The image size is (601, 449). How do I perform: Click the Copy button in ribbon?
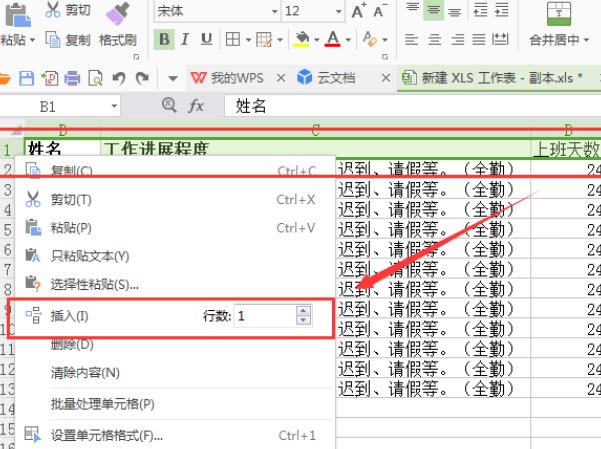(68, 39)
